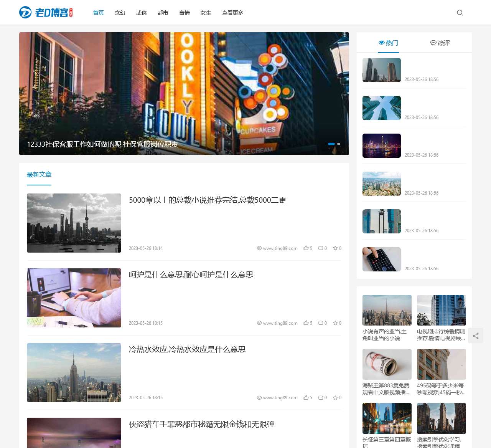Open the 言情 category
Viewport: 491px width, 448px height.
(185, 13)
